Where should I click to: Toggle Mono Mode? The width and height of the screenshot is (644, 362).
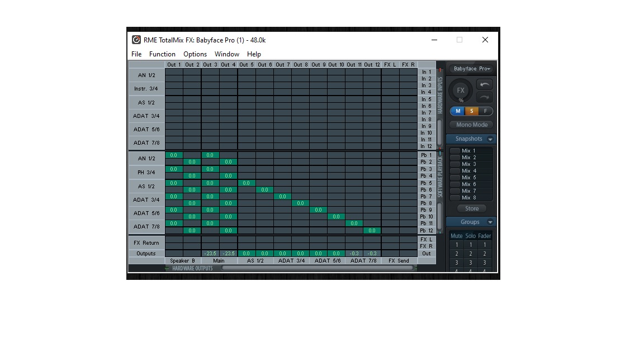(471, 125)
